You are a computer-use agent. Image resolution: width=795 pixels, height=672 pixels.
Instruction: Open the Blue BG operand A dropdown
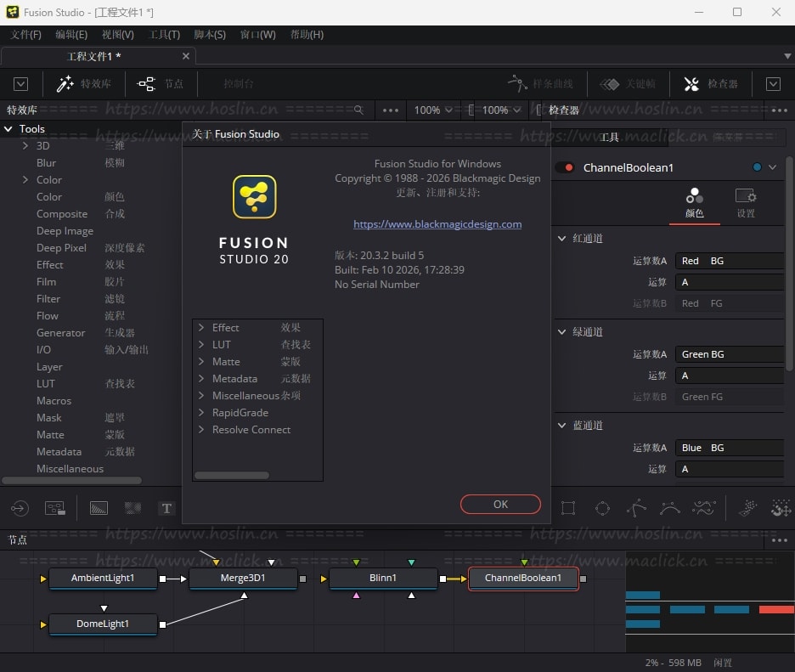730,448
